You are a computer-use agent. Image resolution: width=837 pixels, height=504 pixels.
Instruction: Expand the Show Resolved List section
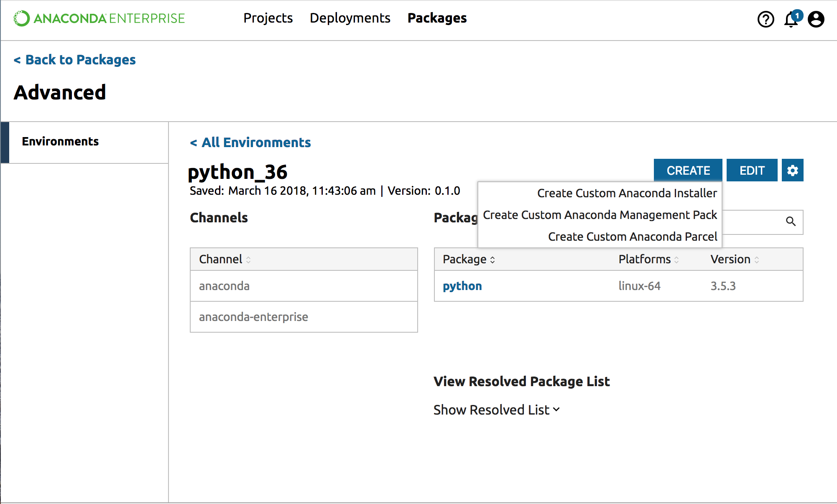[496, 410]
